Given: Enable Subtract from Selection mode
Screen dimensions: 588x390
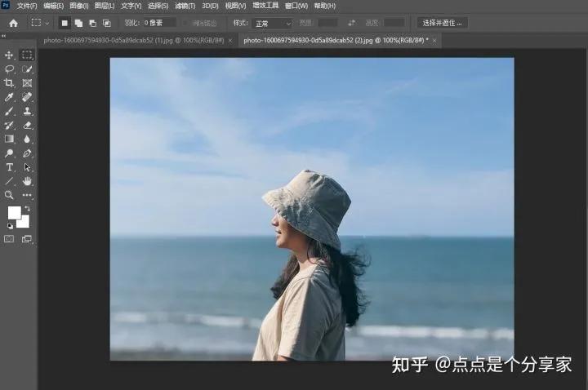Looking at the screenshot, I should click(92, 23).
